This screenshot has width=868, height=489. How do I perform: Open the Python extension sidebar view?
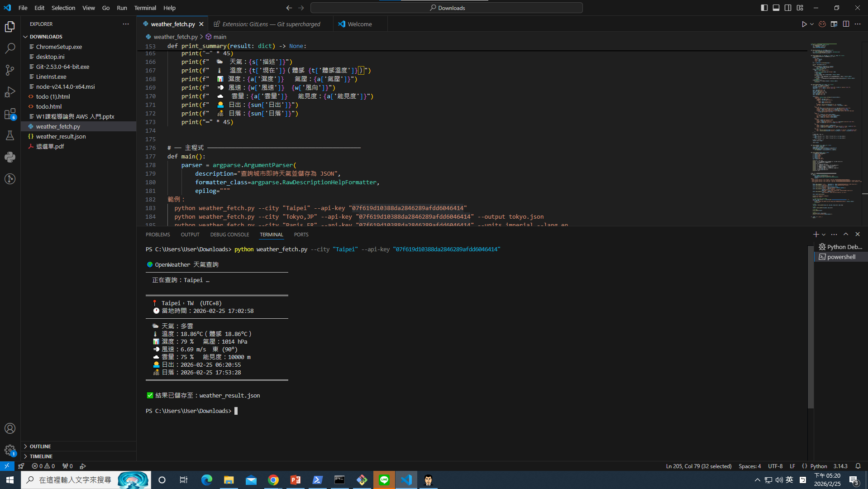10,157
